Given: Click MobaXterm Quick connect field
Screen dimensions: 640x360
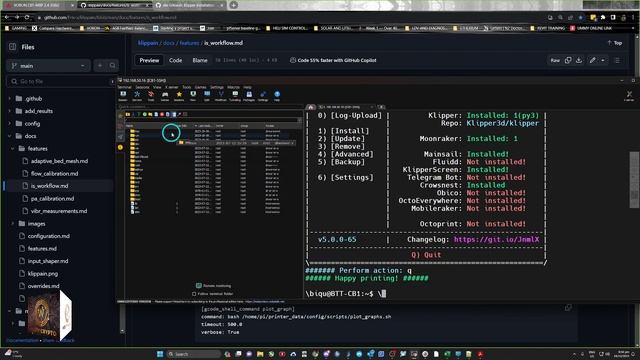Looking at the screenshot, I should pos(210,107).
